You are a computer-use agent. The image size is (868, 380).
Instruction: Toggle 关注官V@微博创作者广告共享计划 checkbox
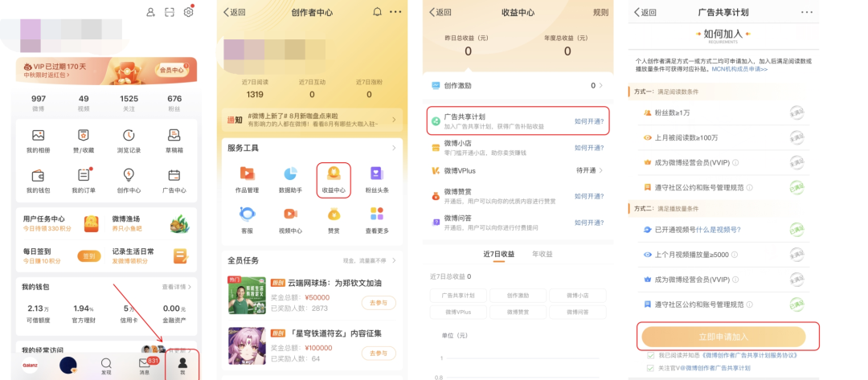tap(651, 368)
